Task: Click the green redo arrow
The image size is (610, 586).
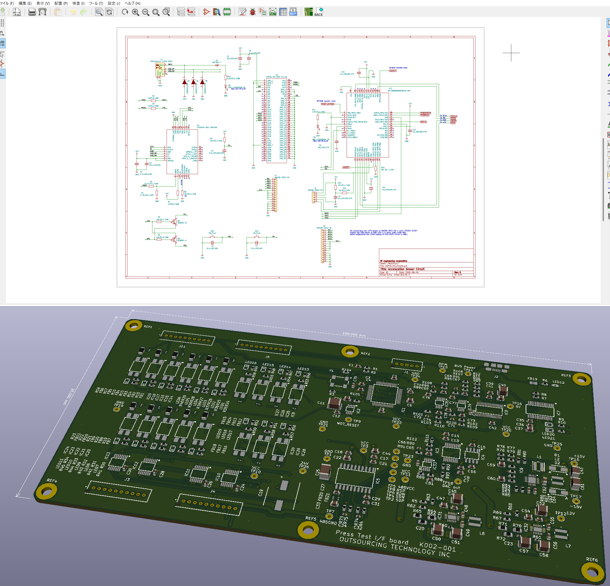Action: [x=83, y=12]
